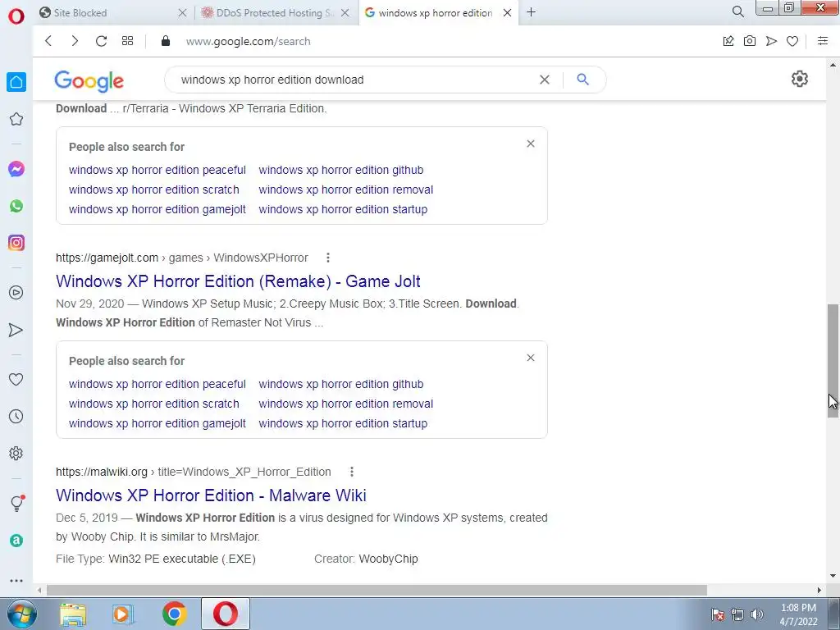Click the Google search magnifier button

coord(583,80)
